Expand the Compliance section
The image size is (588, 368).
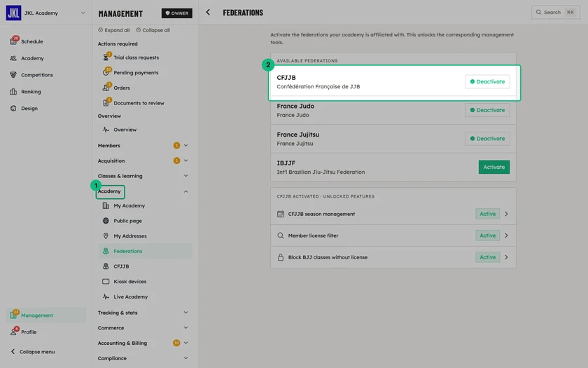185,358
